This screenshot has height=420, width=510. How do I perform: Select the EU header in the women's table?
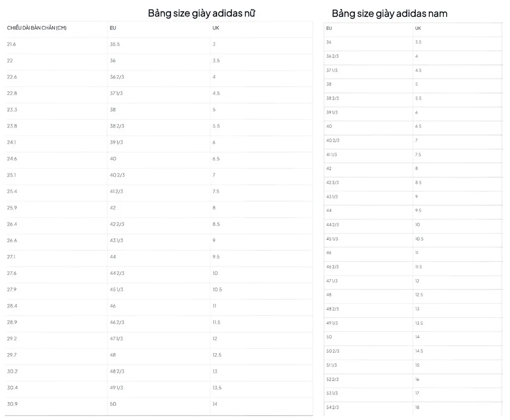[x=113, y=28]
